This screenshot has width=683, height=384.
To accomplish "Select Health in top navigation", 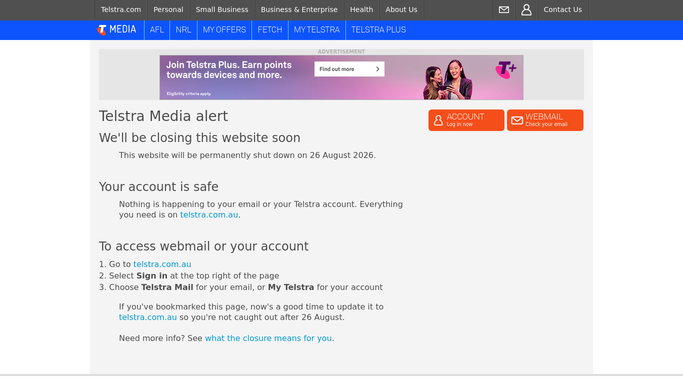I will click(361, 10).
